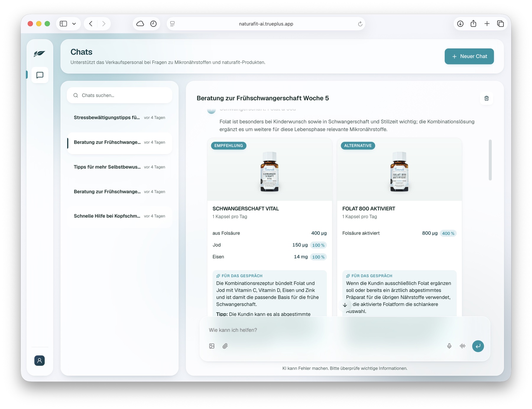Open a new browser tab with plus
Image resolution: width=532 pixels, height=409 pixels.
click(487, 24)
